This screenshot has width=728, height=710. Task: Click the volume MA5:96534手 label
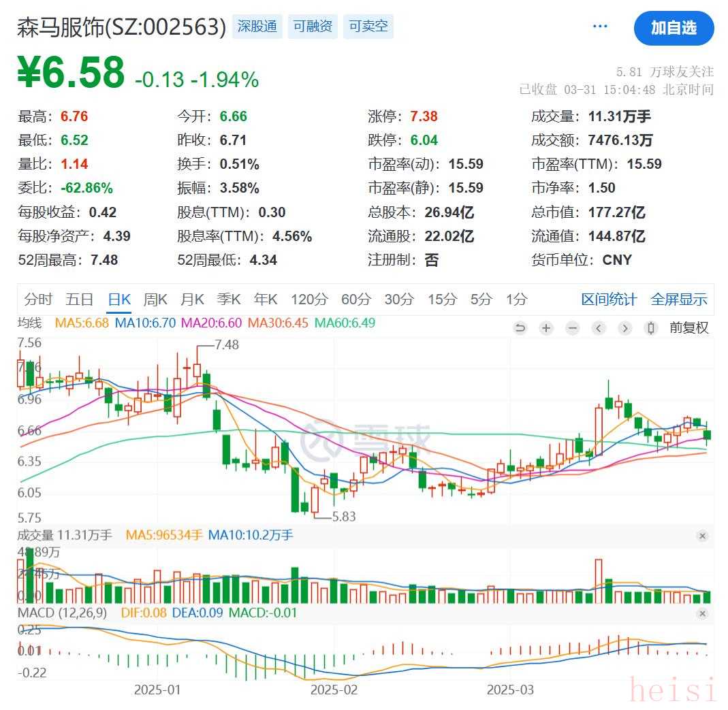point(164,536)
